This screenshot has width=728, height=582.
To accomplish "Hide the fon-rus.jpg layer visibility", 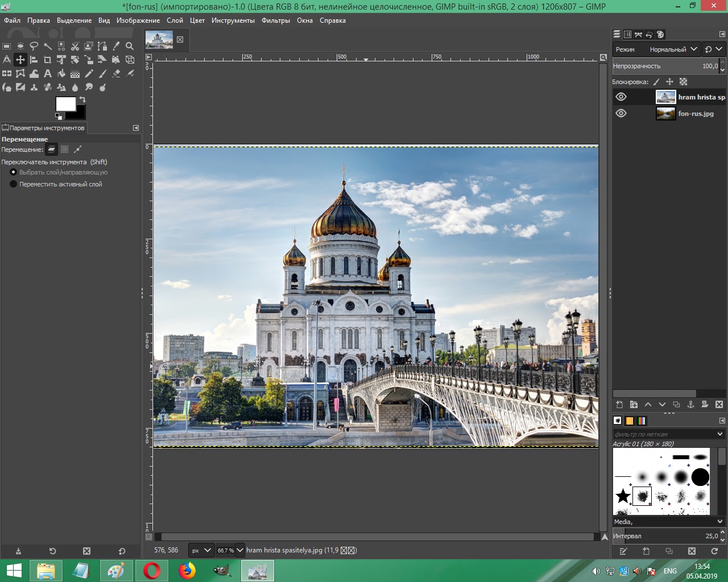I will coord(621,113).
